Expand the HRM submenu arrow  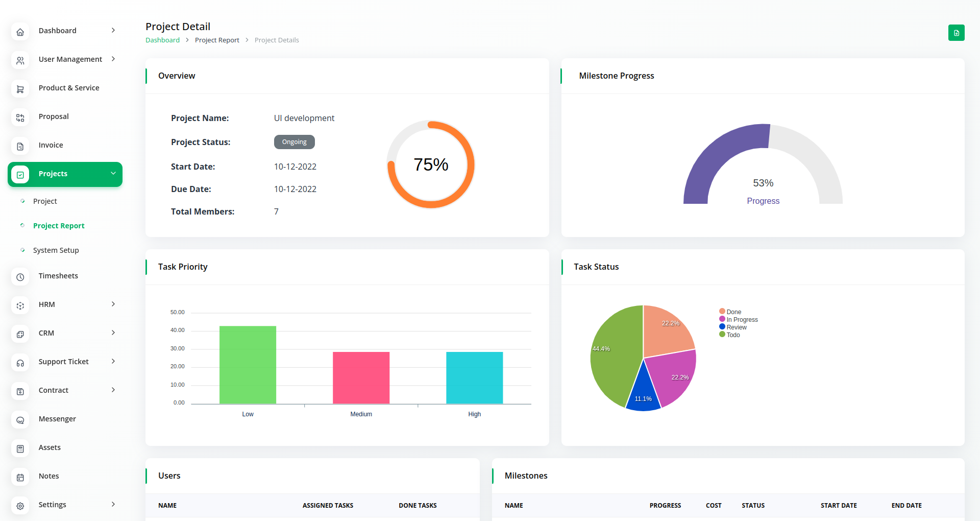pos(113,304)
